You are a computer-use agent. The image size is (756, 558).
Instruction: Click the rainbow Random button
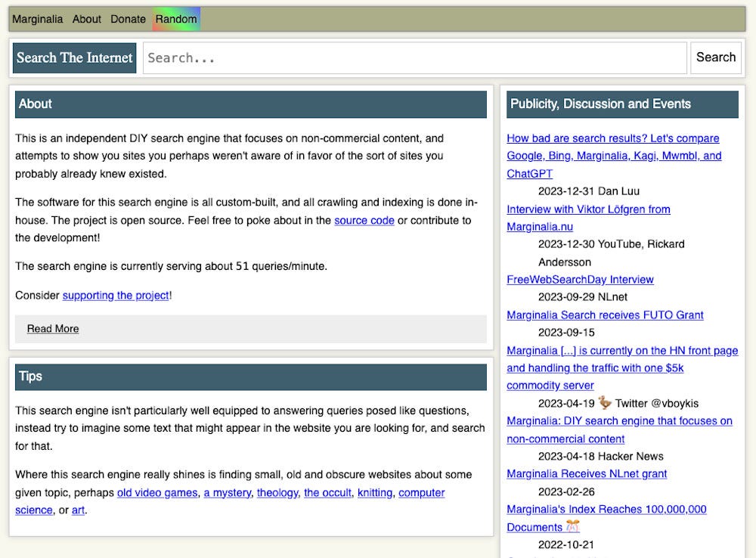176,19
